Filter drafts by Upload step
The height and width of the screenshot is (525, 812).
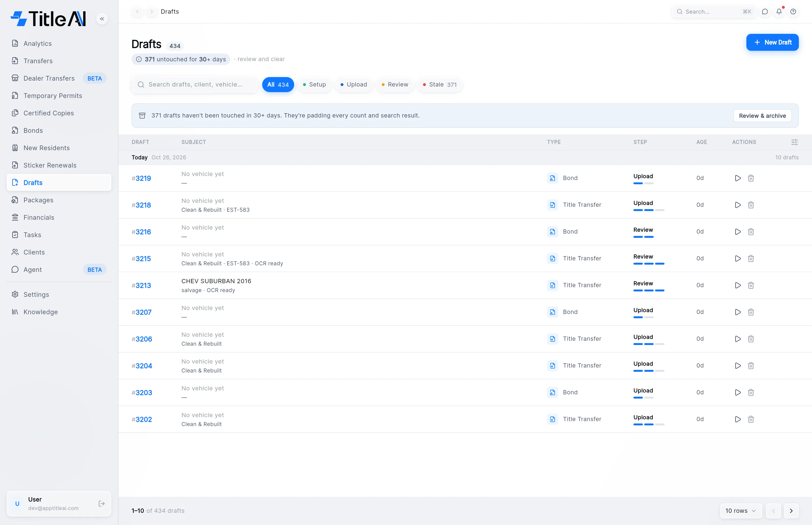point(354,85)
